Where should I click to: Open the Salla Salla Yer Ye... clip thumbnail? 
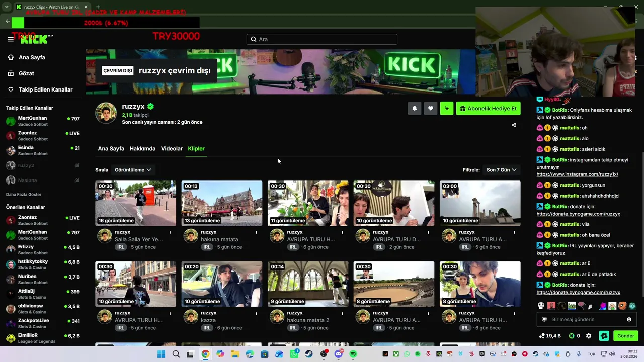click(136, 203)
